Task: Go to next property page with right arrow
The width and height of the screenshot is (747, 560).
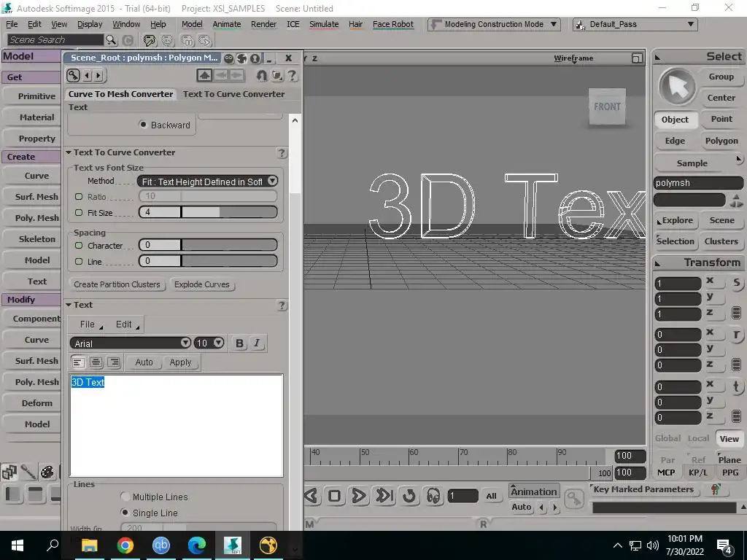Action: [x=98, y=75]
